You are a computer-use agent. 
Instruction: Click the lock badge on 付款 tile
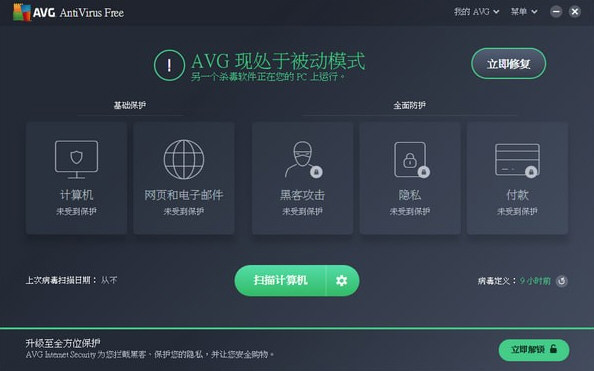tap(531, 172)
